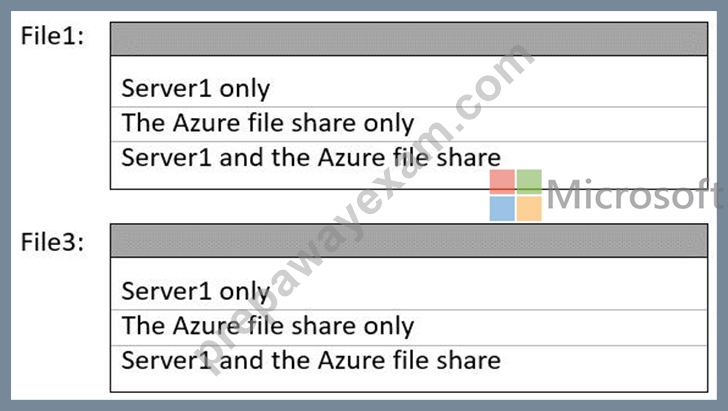The height and width of the screenshot is (411, 728).
Task: Click the yellow square of Microsoft logo
Action: coord(529,209)
